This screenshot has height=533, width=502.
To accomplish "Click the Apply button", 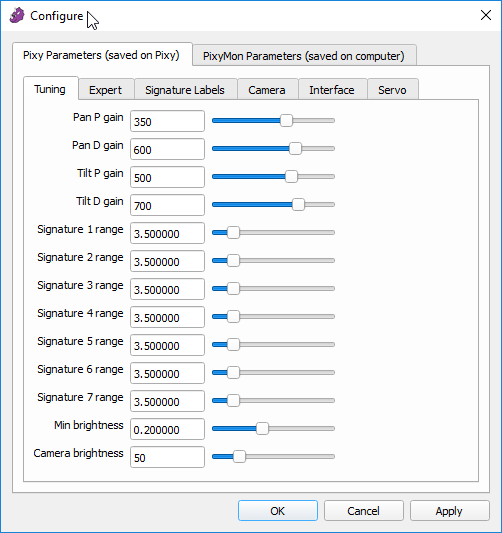I will point(449,511).
